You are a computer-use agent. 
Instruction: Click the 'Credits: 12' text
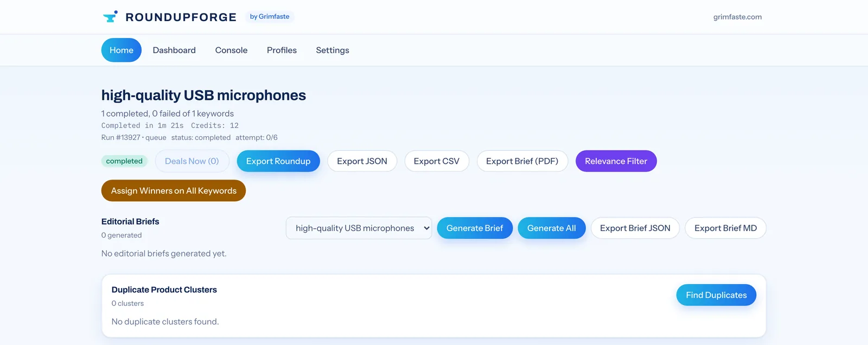tap(215, 125)
